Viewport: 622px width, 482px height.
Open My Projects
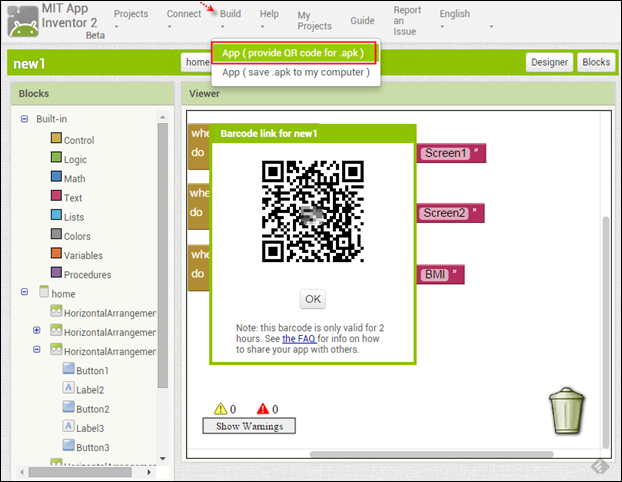click(314, 21)
